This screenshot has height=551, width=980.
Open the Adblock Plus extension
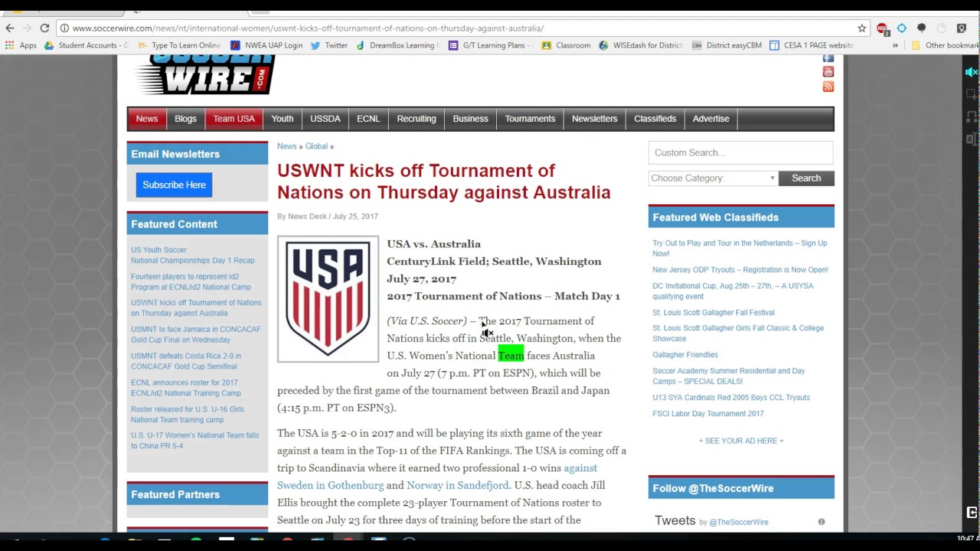tap(882, 28)
